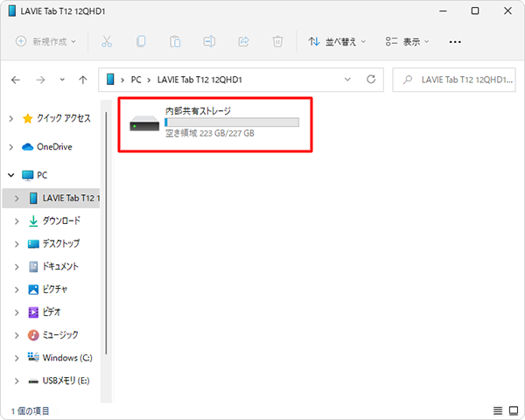
Task: Click the Copy icon in toolbar
Action: pos(140,41)
